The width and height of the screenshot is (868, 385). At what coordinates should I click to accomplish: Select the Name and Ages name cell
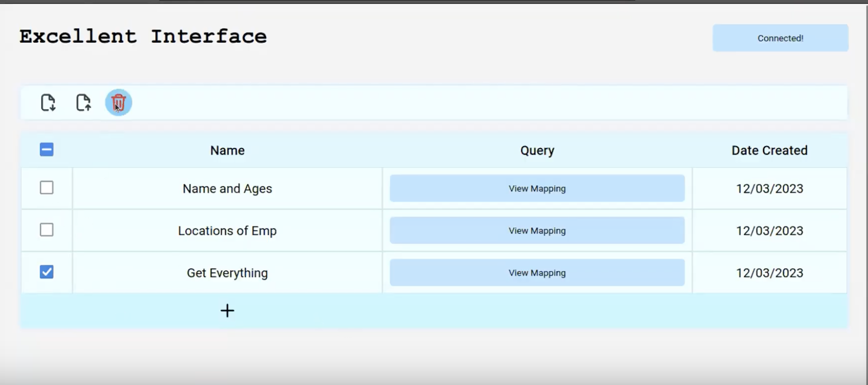pyautogui.click(x=227, y=189)
